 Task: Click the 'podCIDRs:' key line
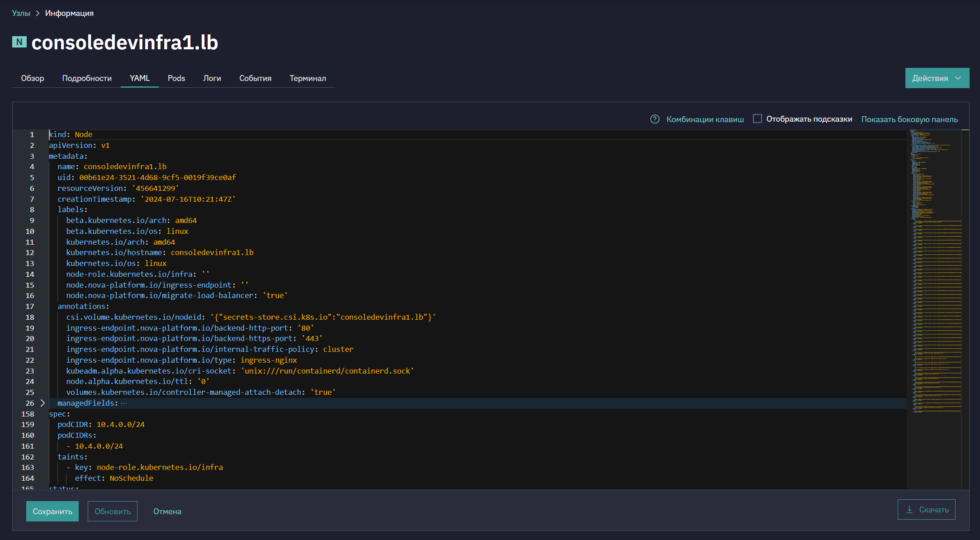(x=77, y=435)
